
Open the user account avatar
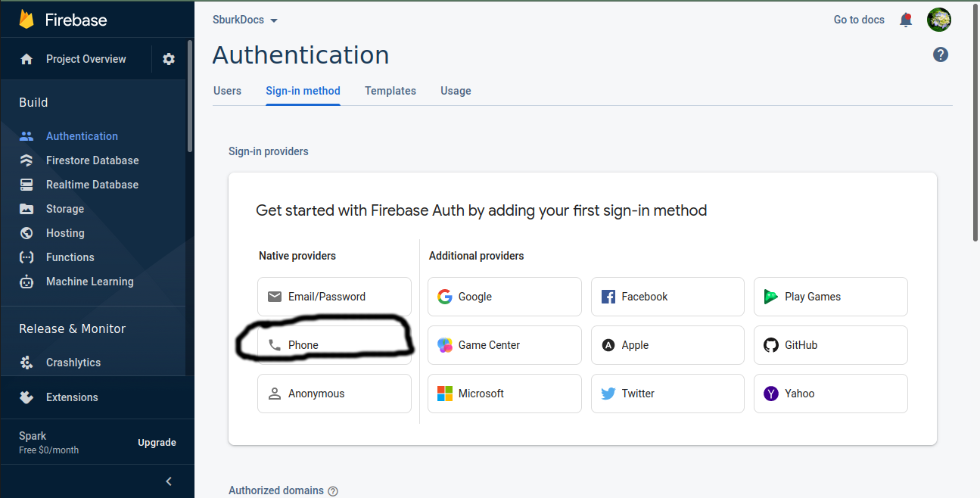pos(939,20)
